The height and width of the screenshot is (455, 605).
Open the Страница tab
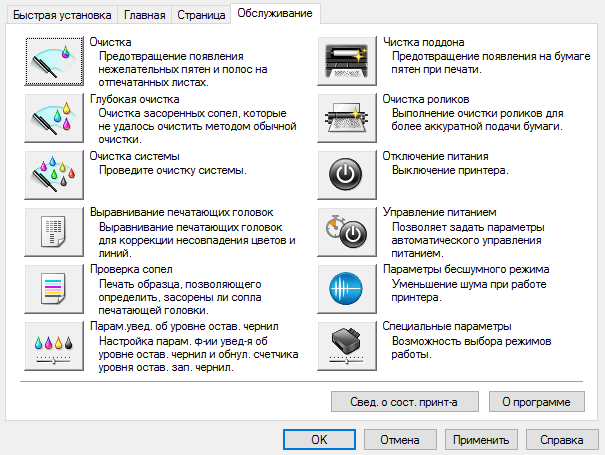pos(201,15)
